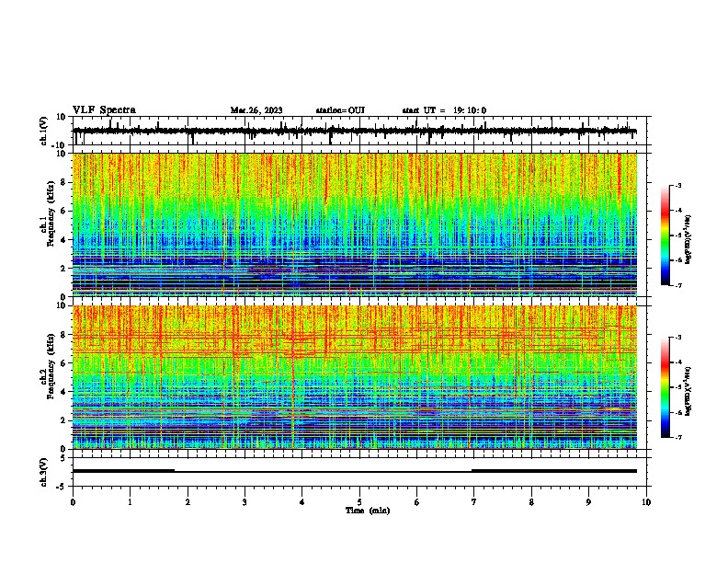Viewport: 728px width, 563px height.
Task: Click the "4" kHz tick of ch.2 spectrogram
Action: coord(63,392)
